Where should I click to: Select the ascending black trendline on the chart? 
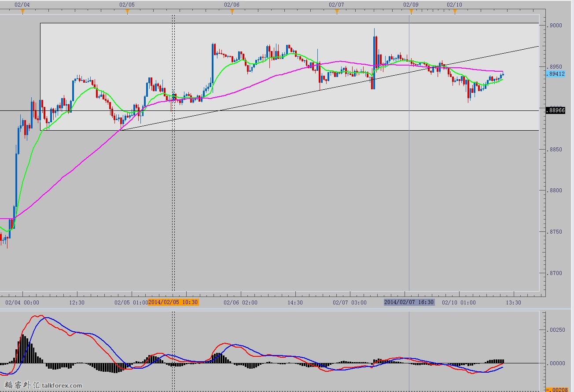(330, 88)
